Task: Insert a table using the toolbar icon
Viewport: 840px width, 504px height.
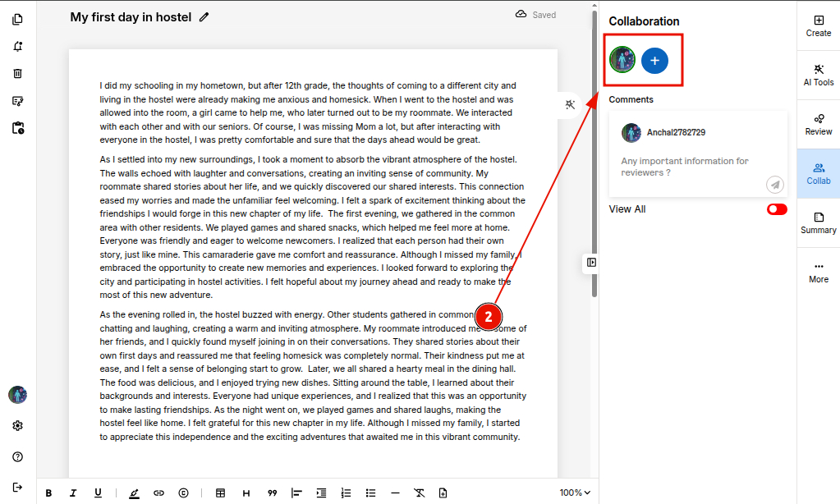Action: pos(220,493)
